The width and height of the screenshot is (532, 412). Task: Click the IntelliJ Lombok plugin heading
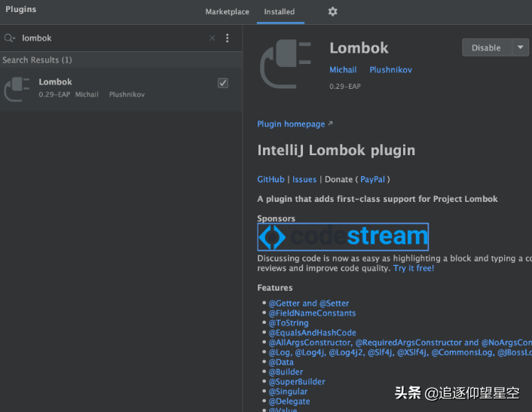click(x=336, y=150)
